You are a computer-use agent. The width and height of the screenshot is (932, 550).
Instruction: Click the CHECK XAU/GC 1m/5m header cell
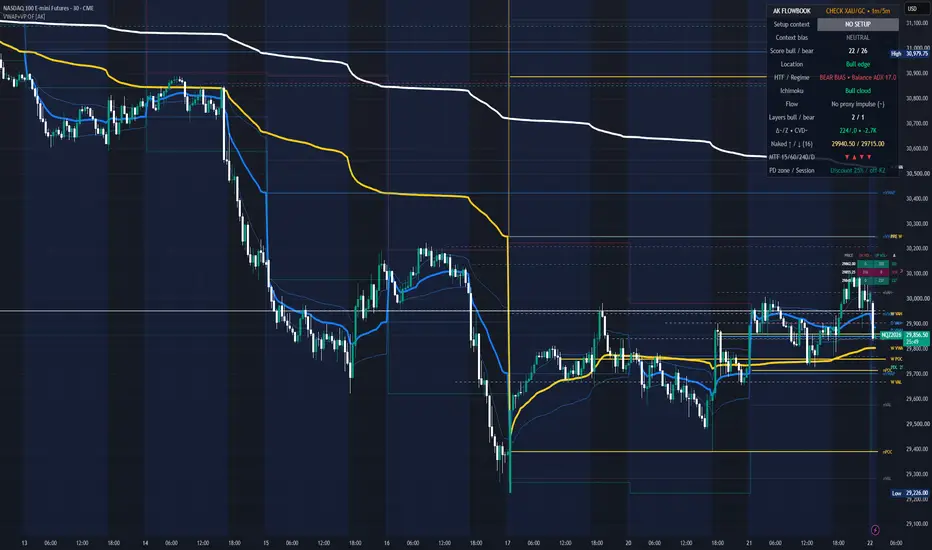858,11
